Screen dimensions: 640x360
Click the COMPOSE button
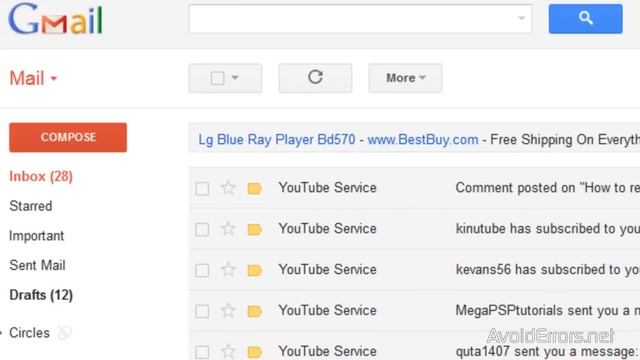coord(68,137)
